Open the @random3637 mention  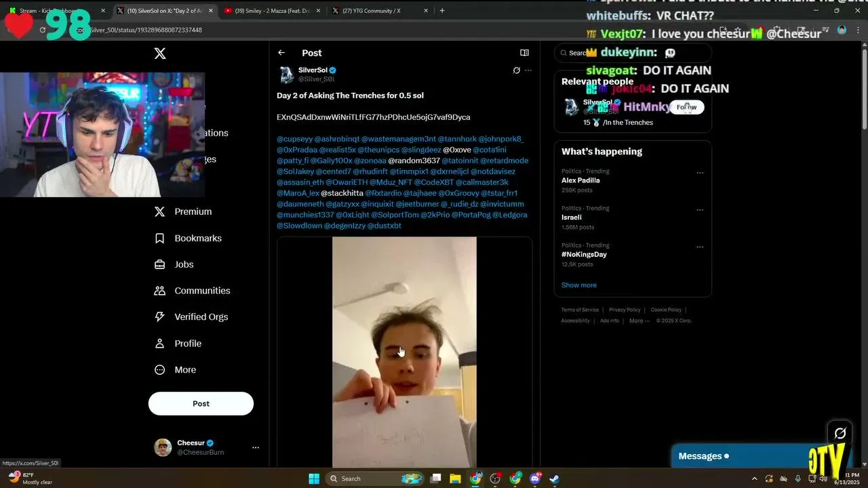[x=414, y=161]
